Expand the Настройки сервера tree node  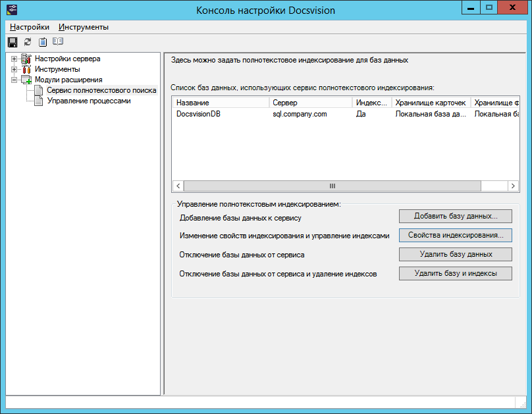[x=14, y=59]
